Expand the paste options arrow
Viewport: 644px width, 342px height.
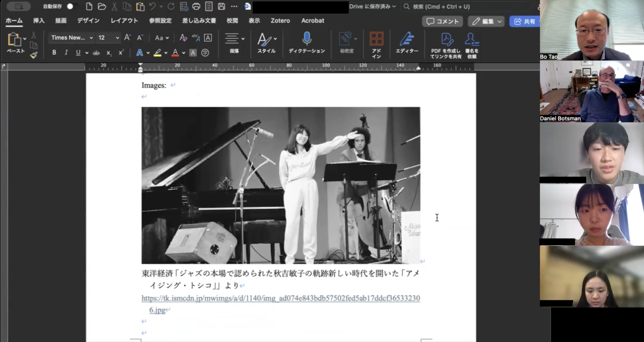pos(25,39)
